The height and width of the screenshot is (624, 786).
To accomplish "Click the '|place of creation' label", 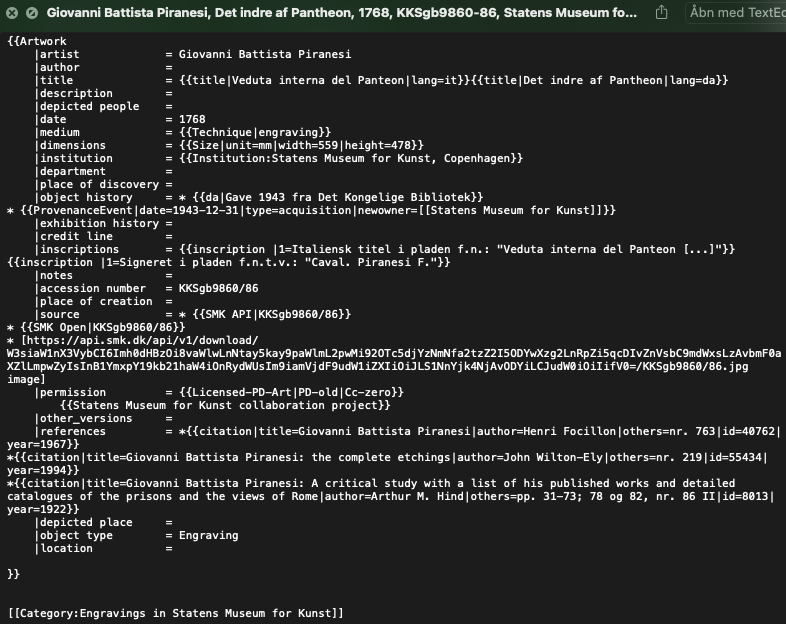I will click(x=93, y=302).
